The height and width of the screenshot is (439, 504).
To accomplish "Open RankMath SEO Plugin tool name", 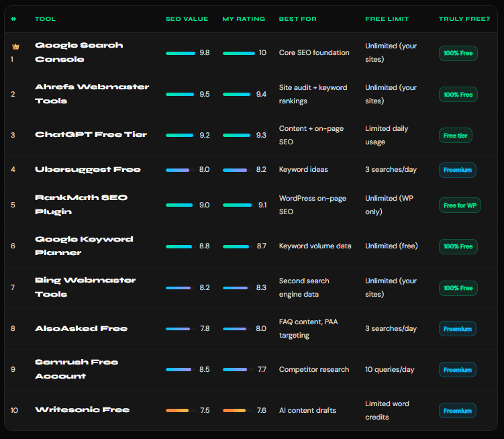I will click(81, 205).
